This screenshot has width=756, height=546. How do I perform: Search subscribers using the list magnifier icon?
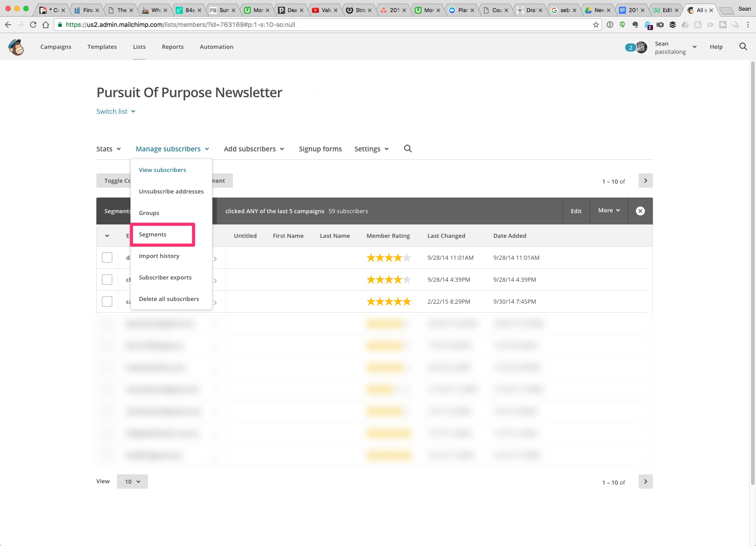(x=408, y=149)
